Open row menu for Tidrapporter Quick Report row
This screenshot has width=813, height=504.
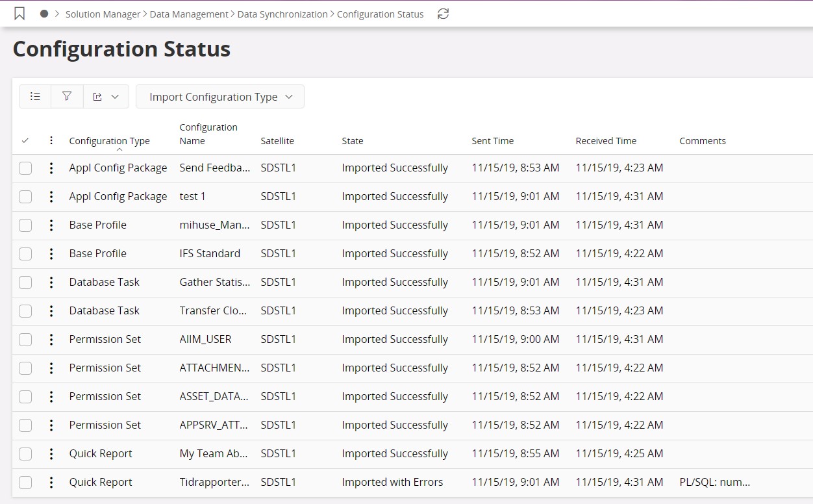(51, 482)
